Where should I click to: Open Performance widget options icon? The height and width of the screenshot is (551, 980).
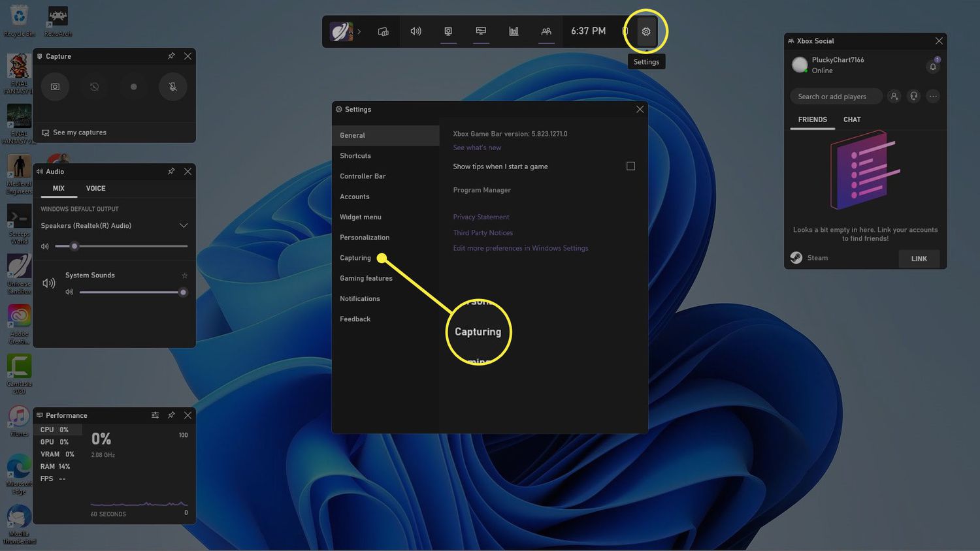155,415
